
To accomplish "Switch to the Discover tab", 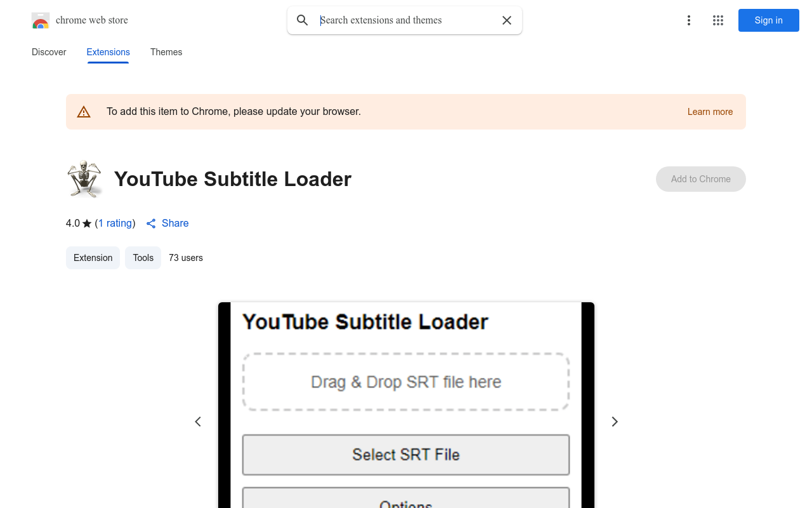I will pyautogui.click(x=49, y=52).
